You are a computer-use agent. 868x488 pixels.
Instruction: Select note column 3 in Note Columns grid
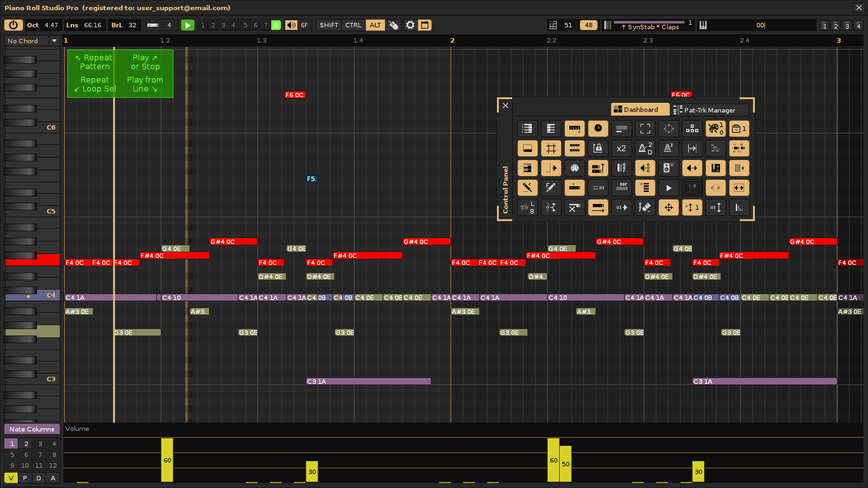[40, 444]
